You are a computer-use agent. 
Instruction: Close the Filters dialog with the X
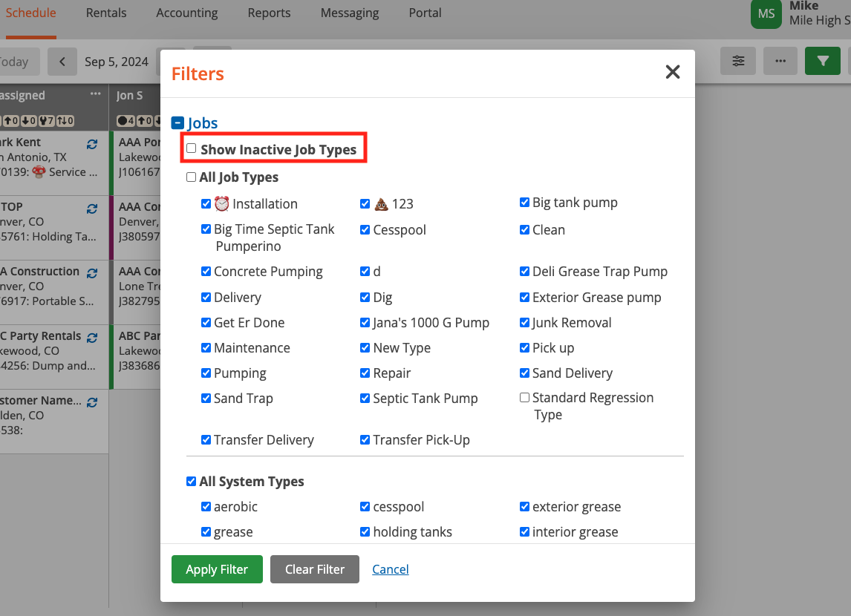(x=673, y=71)
